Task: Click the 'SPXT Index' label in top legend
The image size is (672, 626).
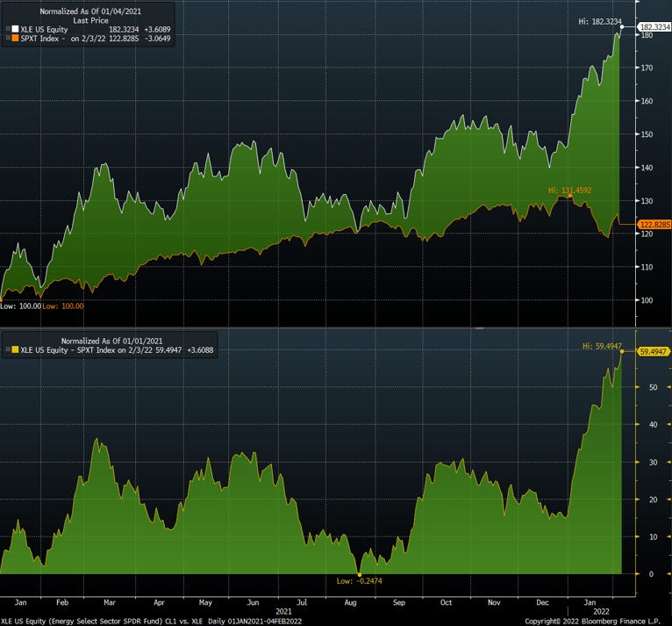Action: (x=39, y=38)
